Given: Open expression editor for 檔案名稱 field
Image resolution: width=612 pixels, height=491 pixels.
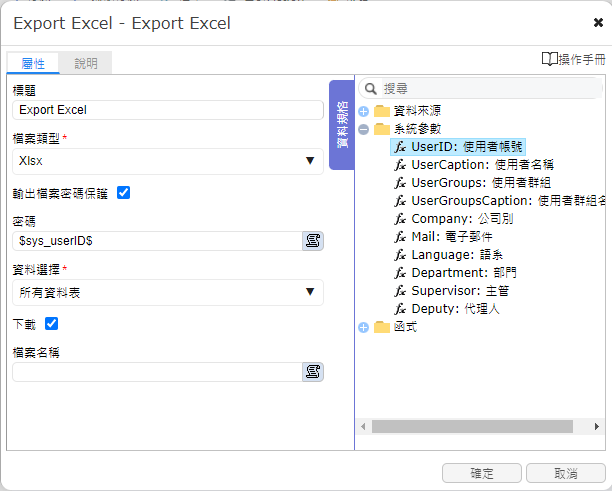Looking at the screenshot, I should tap(313, 372).
